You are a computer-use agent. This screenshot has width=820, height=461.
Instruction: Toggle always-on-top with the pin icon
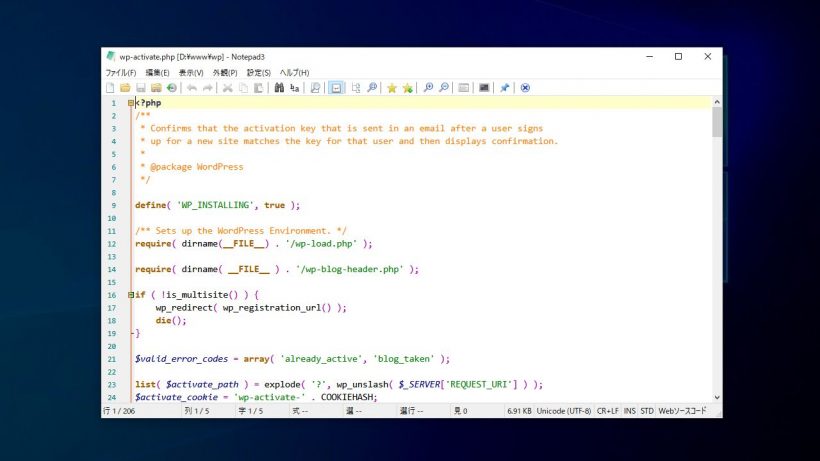(505, 88)
